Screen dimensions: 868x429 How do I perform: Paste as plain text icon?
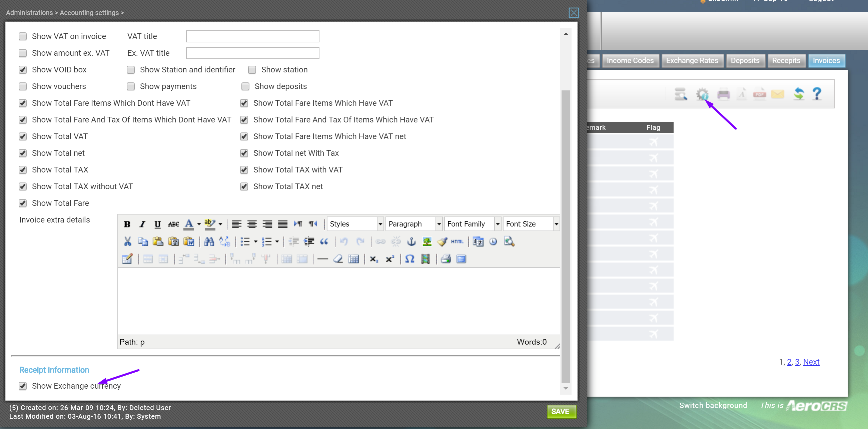[x=173, y=242]
